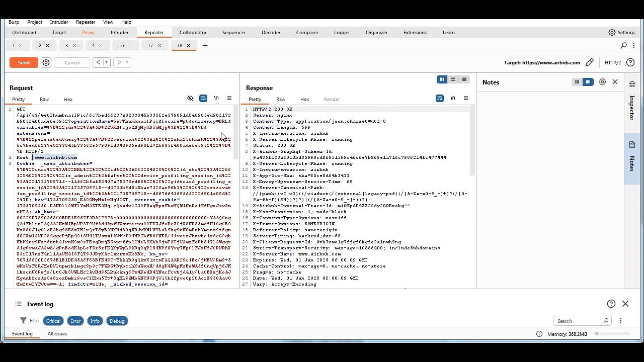Switch Notes panel to first layout
The height and width of the screenshot is (362, 644).
click(x=577, y=82)
